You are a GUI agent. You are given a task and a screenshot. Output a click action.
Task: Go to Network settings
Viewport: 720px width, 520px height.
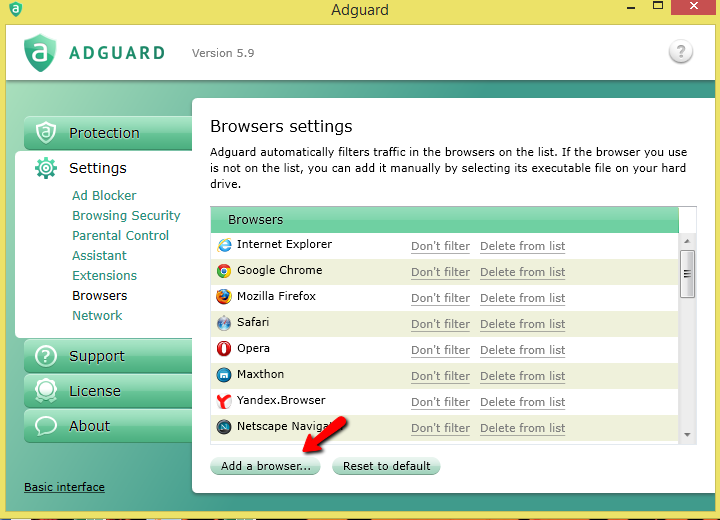(97, 316)
